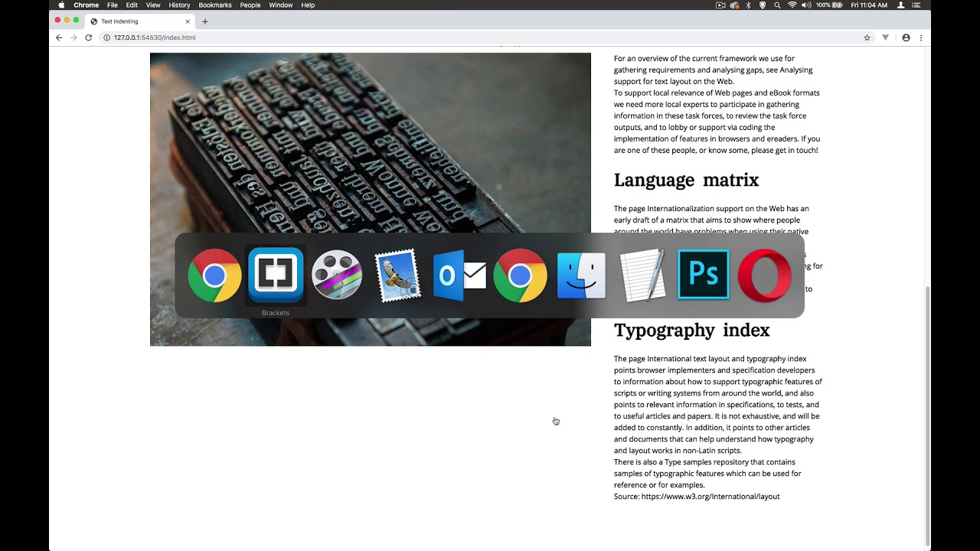Viewport: 980px width, 551px height.
Task: Reload the current page
Action: (88, 37)
